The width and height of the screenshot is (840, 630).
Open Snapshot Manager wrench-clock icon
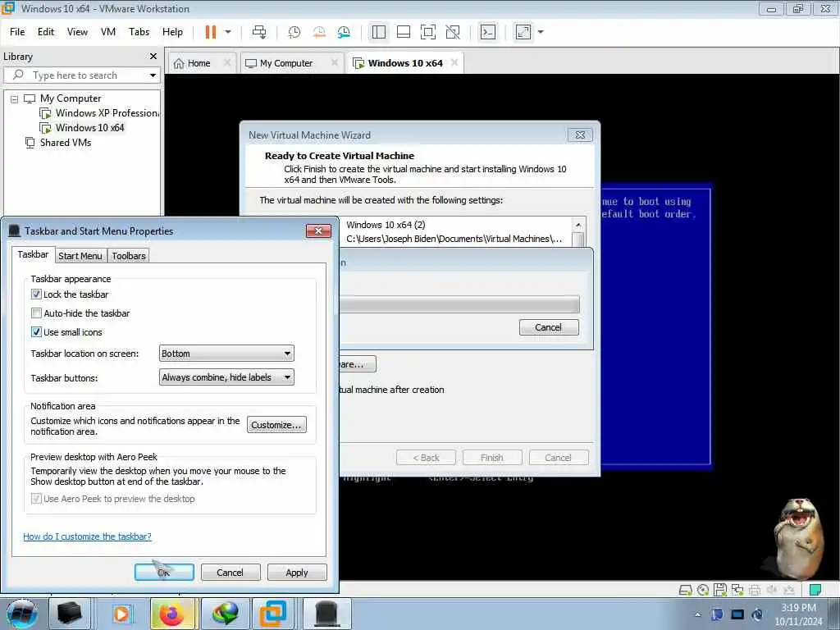pyautogui.click(x=344, y=32)
